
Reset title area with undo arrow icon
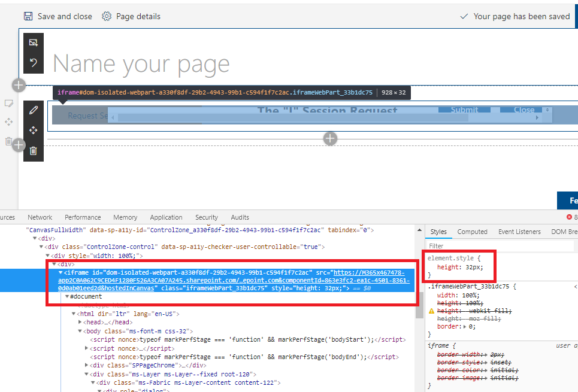point(34,63)
